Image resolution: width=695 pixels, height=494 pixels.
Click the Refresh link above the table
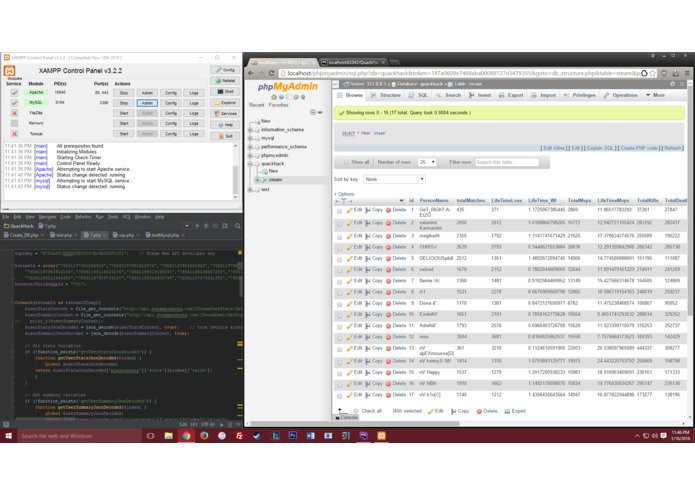[x=672, y=148]
